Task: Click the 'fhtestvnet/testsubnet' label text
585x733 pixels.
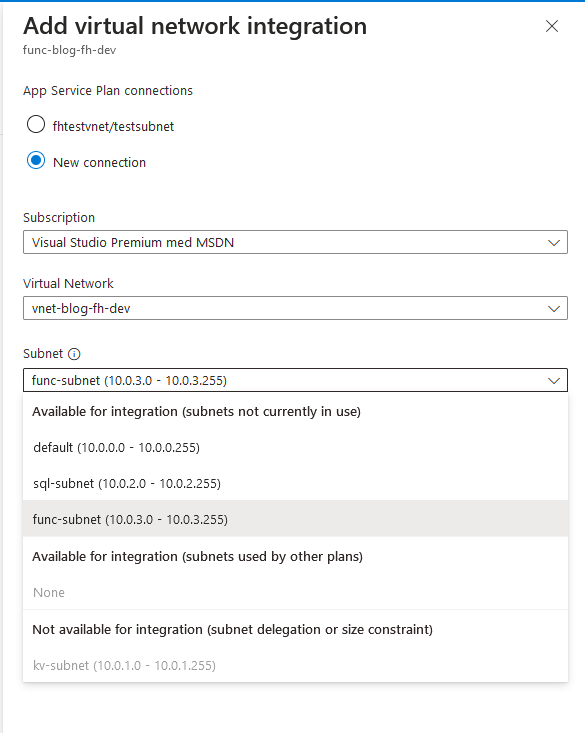Action: click(x=113, y=127)
